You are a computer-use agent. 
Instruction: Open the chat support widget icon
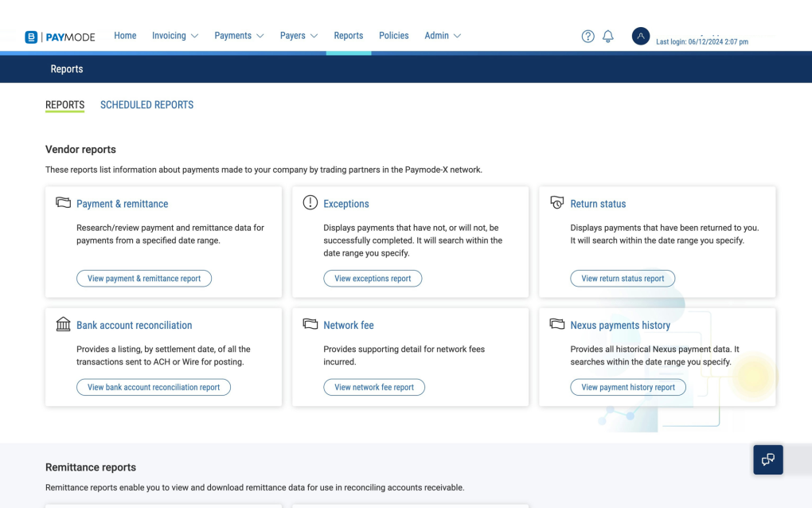tap(767, 459)
